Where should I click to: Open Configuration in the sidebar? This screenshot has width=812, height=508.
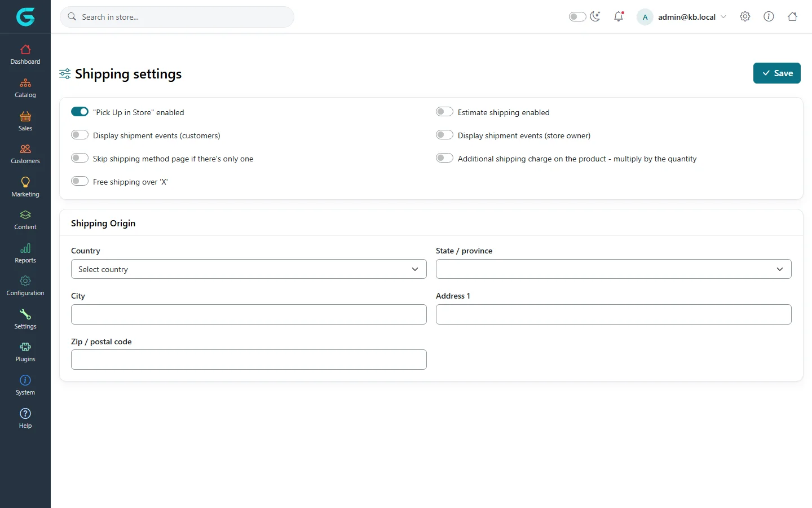pyautogui.click(x=25, y=286)
